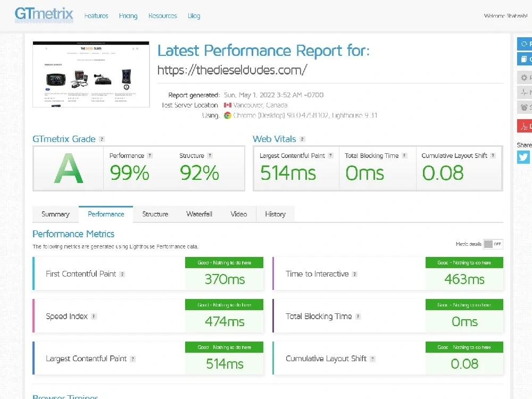Click the site screenshot thumbnail
532x399 pixels.
point(91,74)
